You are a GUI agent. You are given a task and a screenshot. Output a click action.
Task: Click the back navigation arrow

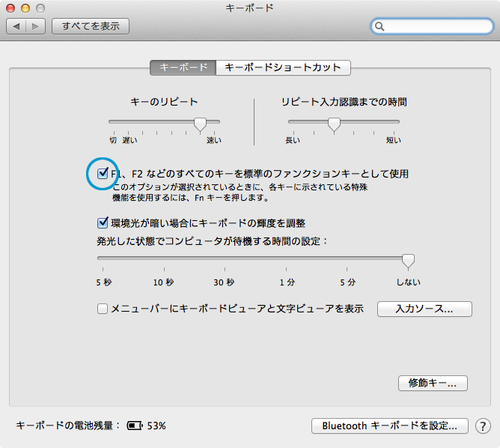[16, 26]
